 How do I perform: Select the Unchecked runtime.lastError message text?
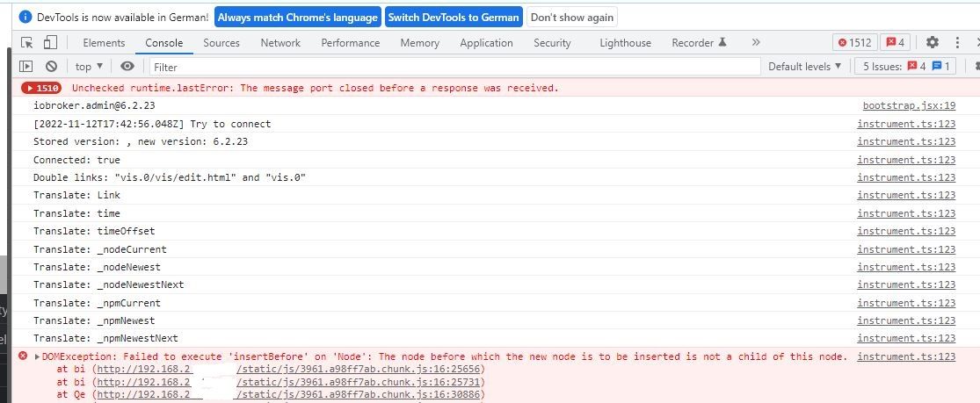click(x=315, y=88)
